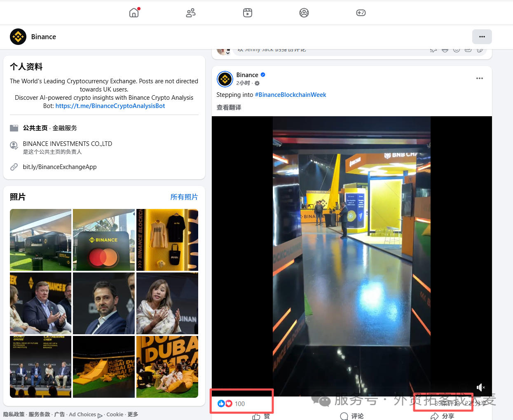Open the 39条评论 comments count

pyautogui.click(x=447, y=403)
